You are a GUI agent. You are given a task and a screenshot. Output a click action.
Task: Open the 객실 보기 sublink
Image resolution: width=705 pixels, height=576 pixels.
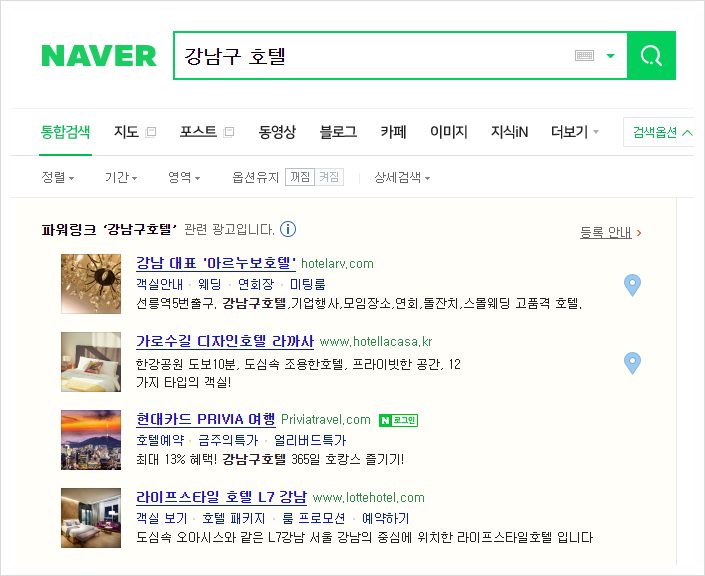(162, 518)
